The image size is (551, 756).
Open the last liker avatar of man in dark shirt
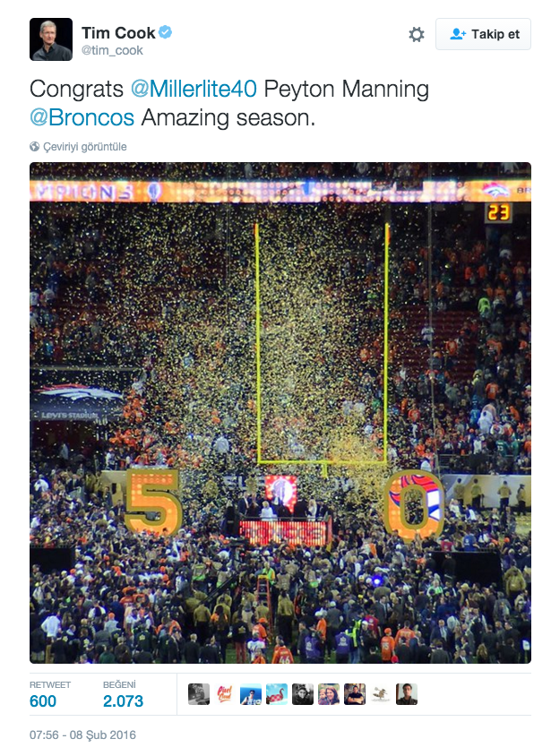point(407,694)
